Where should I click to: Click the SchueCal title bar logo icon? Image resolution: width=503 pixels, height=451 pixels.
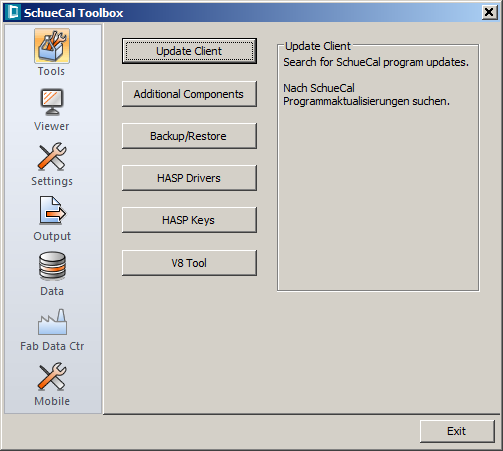14,12
